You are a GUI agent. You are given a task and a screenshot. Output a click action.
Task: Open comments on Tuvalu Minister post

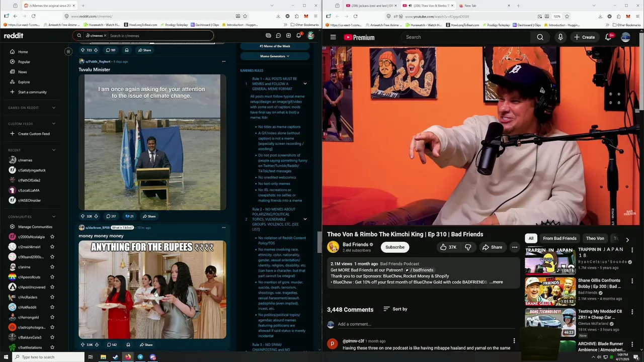[111, 216]
